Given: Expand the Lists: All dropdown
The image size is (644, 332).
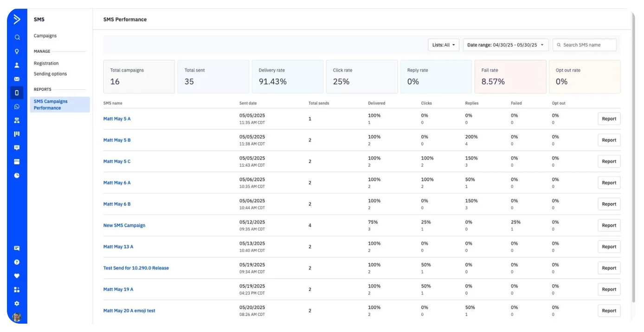Looking at the screenshot, I should (444, 45).
